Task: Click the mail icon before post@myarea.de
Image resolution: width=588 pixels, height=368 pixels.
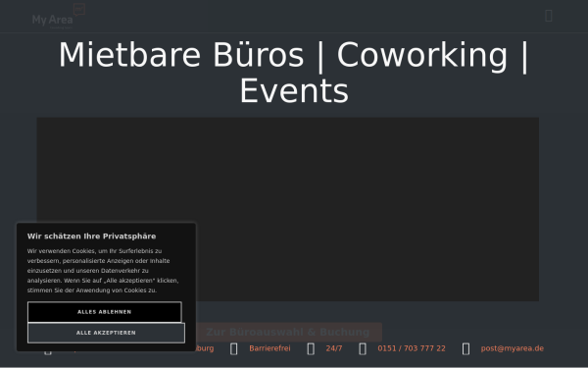Action: coord(465,348)
